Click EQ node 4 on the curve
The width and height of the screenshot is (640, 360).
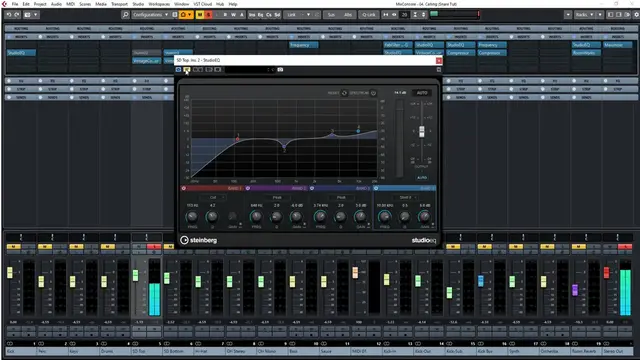point(358,131)
